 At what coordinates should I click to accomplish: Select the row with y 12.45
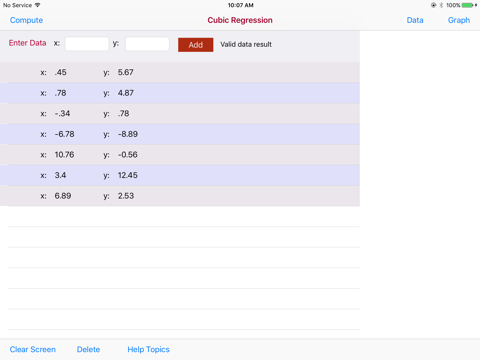click(180, 175)
